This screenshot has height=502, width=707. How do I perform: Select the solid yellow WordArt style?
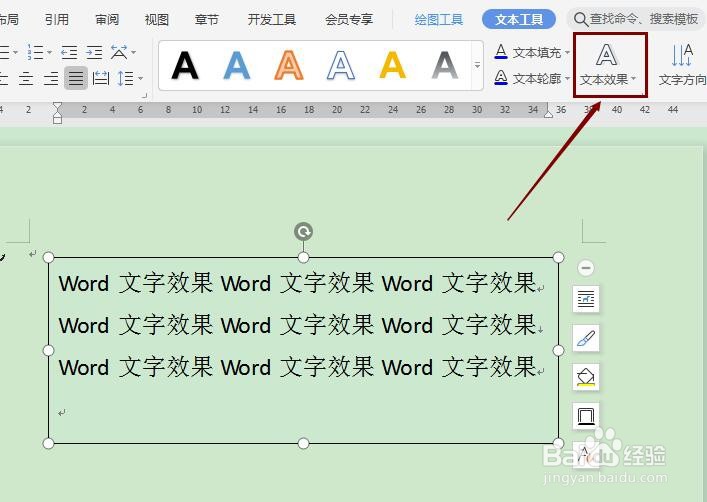pyautogui.click(x=393, y=65)
